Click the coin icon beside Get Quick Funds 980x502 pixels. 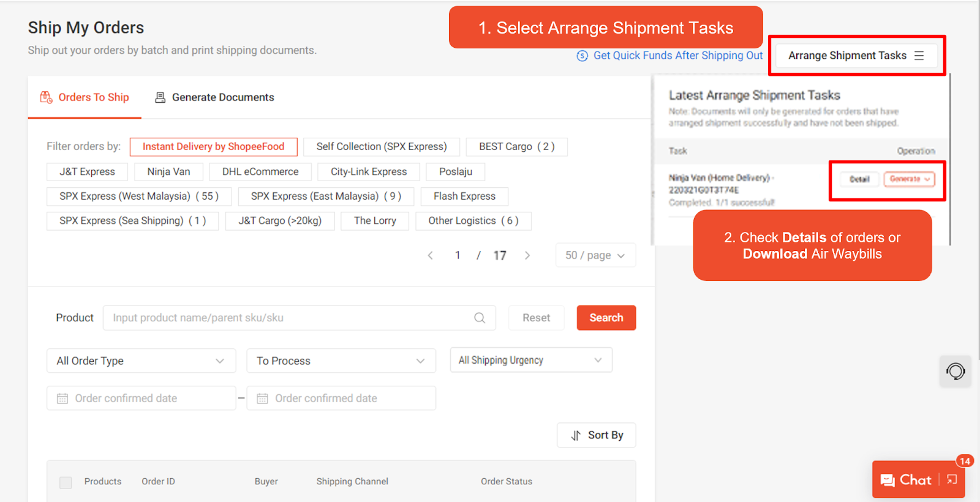click(582, 56)
